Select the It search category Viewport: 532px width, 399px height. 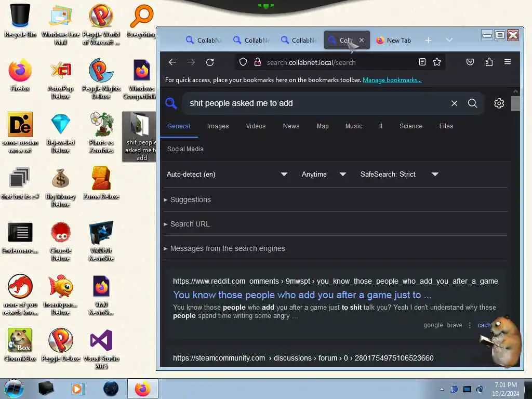381,126
